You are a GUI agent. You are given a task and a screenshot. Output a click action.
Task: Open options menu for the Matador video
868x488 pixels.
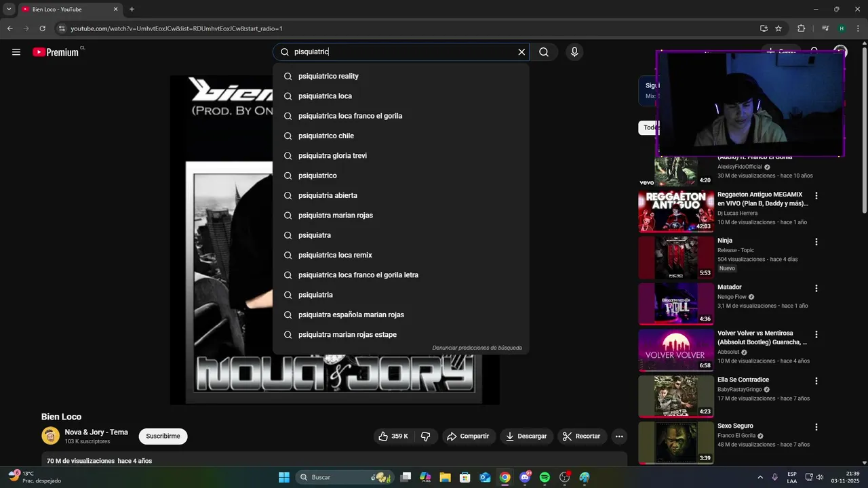(816, 288)
